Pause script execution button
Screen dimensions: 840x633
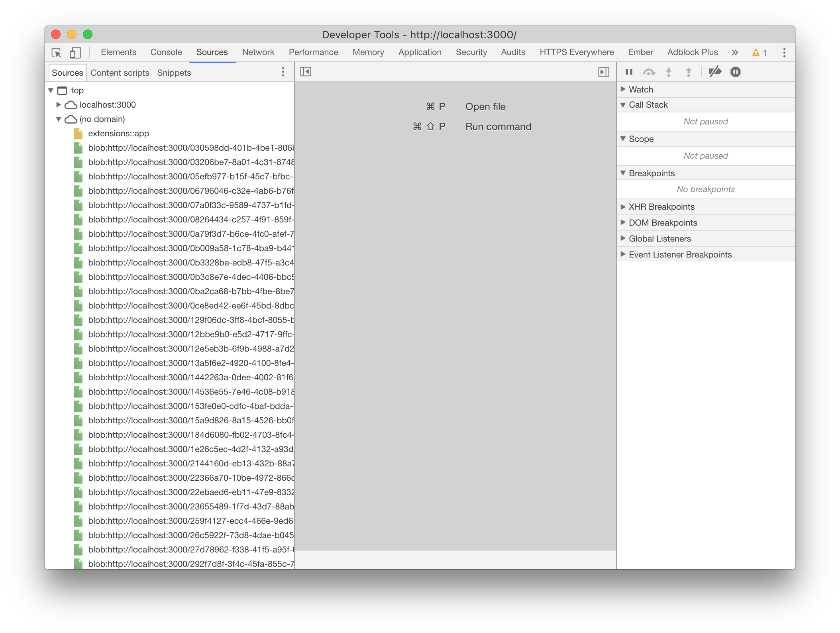(629, 72)
